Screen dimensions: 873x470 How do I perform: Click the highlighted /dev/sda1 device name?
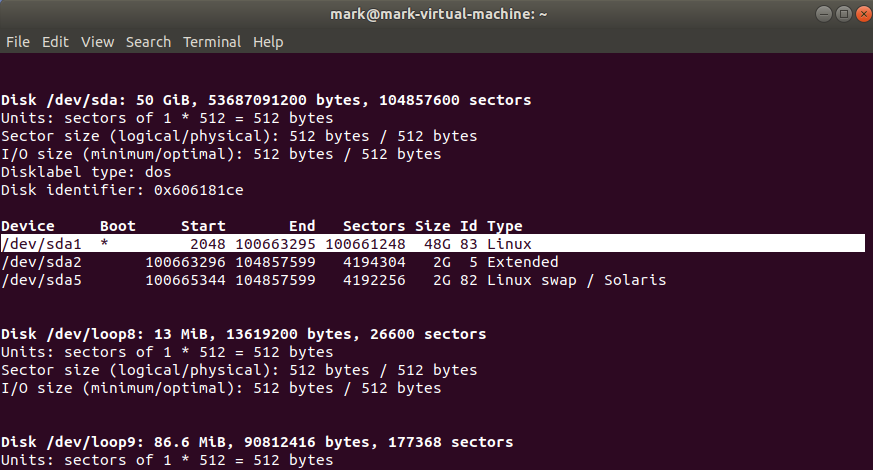pos(42,244)
